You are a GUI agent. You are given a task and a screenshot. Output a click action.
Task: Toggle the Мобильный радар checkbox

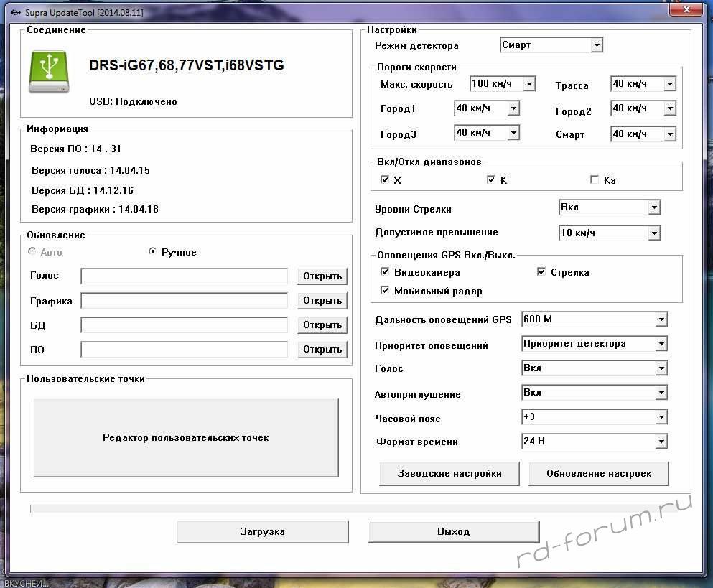click(385, 291)
